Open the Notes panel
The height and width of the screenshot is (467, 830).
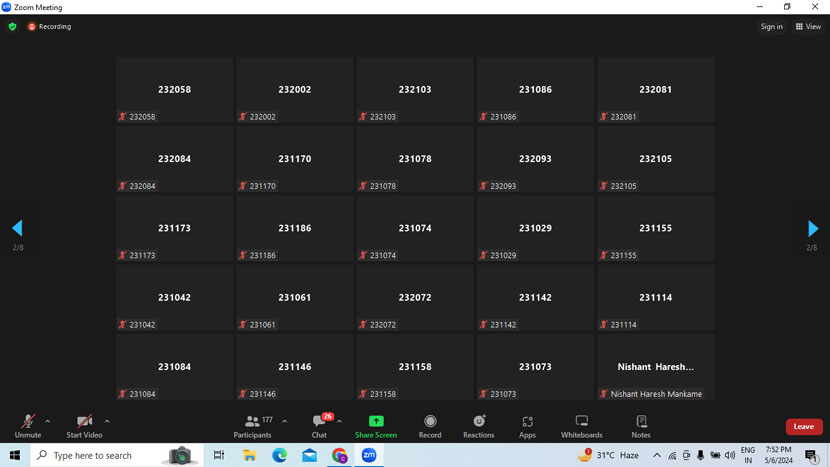point(641,425)
